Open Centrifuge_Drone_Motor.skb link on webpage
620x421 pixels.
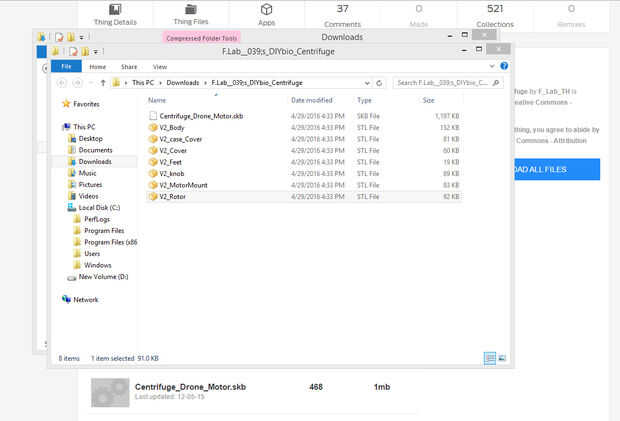[x=190, y=387]
